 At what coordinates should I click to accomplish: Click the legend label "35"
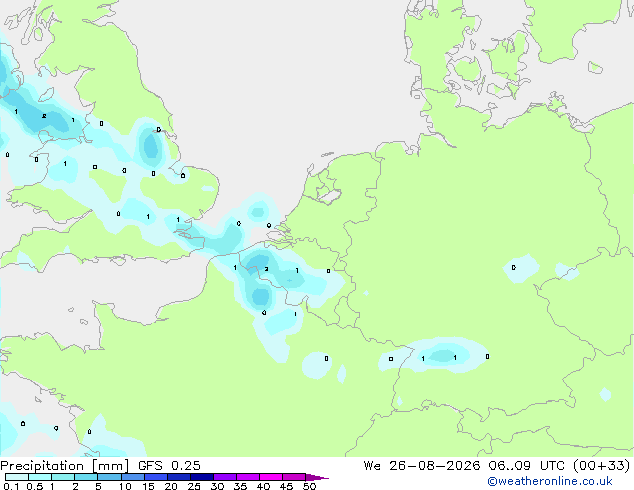[x=240, y=486]
